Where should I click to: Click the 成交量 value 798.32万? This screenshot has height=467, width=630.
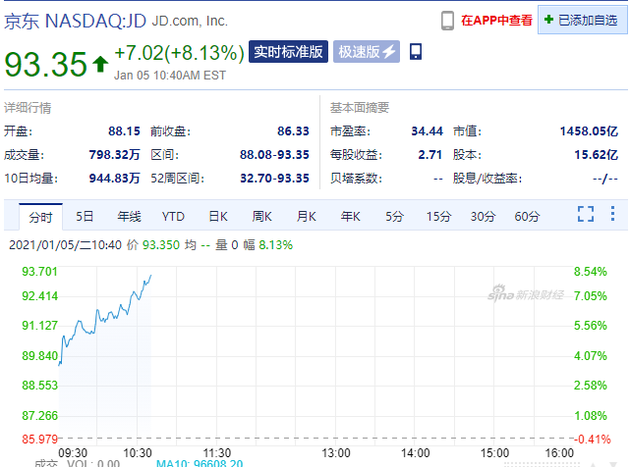coord(115,155)
